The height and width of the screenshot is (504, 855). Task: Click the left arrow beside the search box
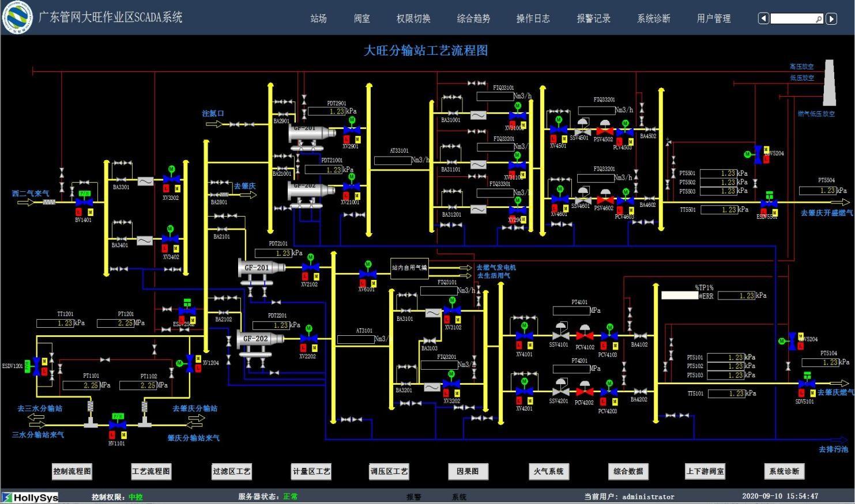[763, 18]
